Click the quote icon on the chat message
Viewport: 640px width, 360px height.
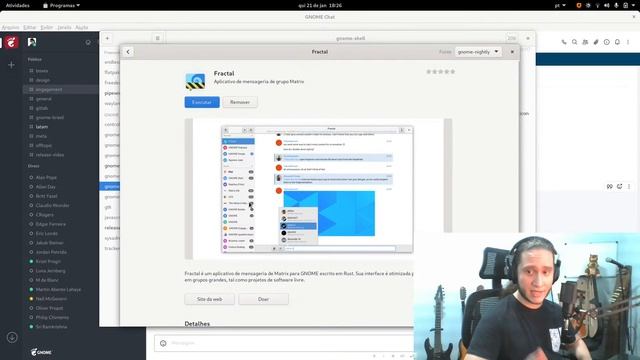[x=609, y=186]
